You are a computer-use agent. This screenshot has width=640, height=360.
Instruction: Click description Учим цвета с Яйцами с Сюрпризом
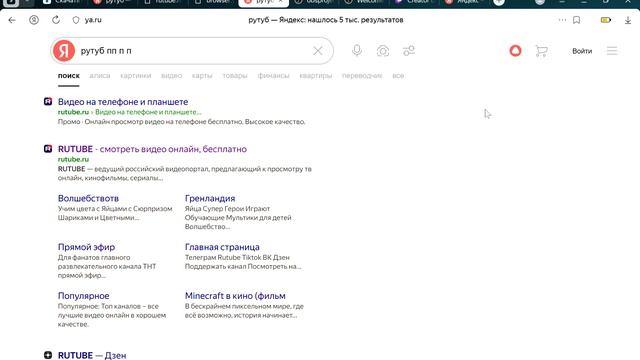point(115,213)
